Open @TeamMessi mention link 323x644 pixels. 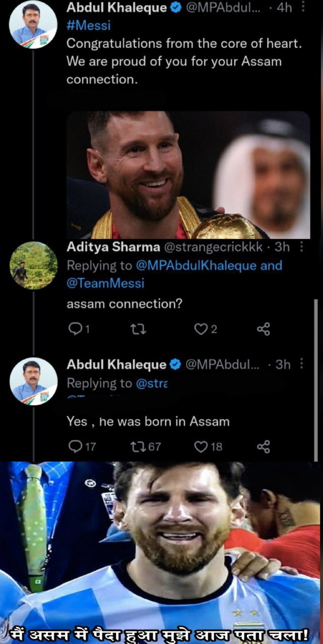click(105, 283)
